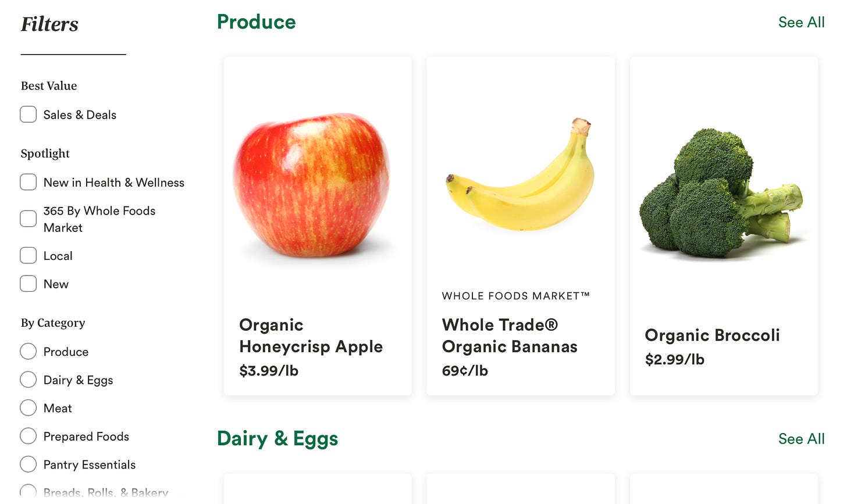Screen dimensions: 847x504
Task: Check the Sales & Deals checkbox
Action: click(28, 115)
